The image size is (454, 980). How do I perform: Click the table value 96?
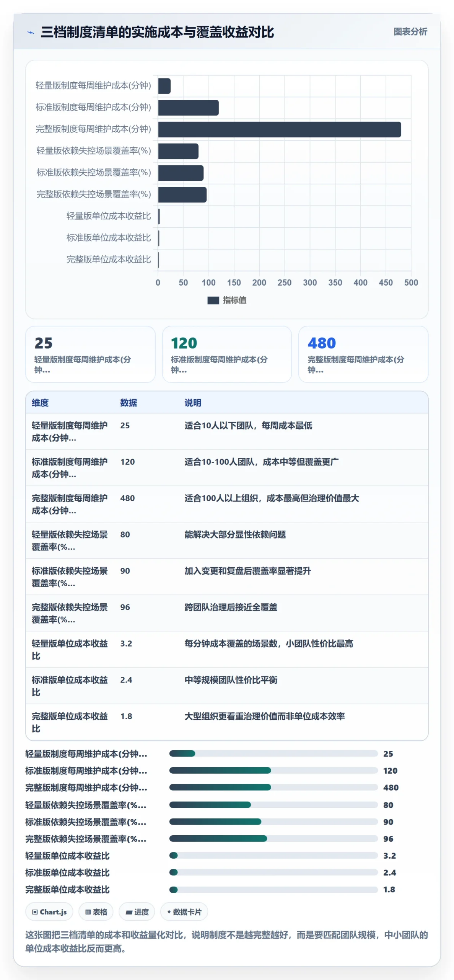[x=125, y=607]
